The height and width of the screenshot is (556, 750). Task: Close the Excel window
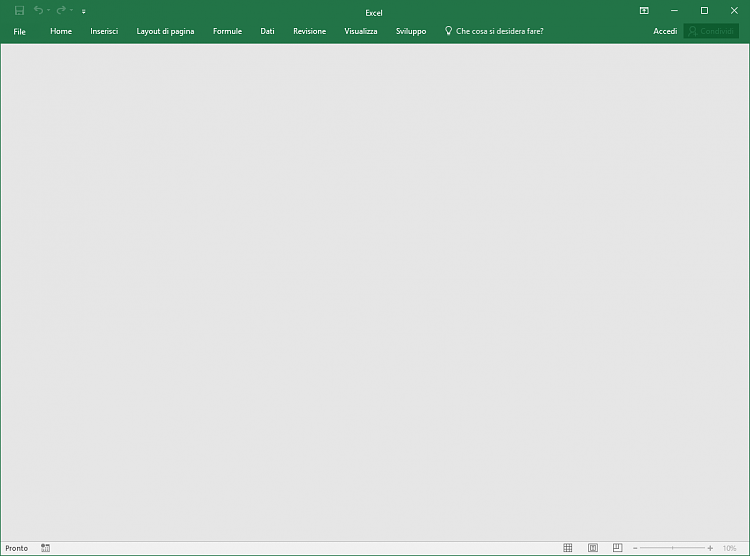[x=734, y=11]
